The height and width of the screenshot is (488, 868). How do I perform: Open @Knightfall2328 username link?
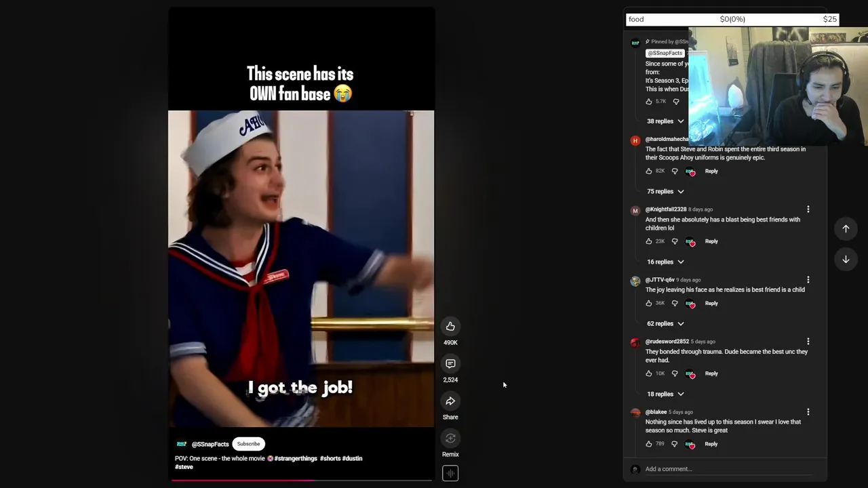point(666,209)
